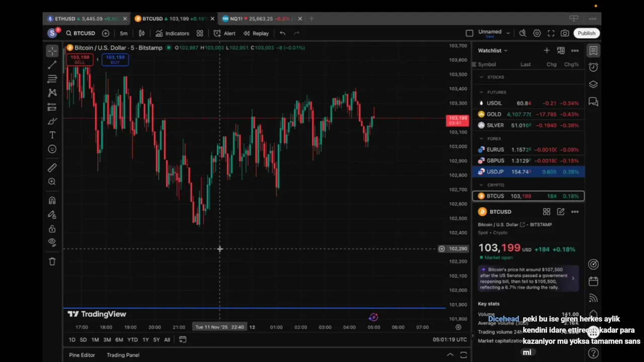Viewport: 644px width, 362px height.
Task: Expand the Watchlist name dropdown
Action: 493,50
